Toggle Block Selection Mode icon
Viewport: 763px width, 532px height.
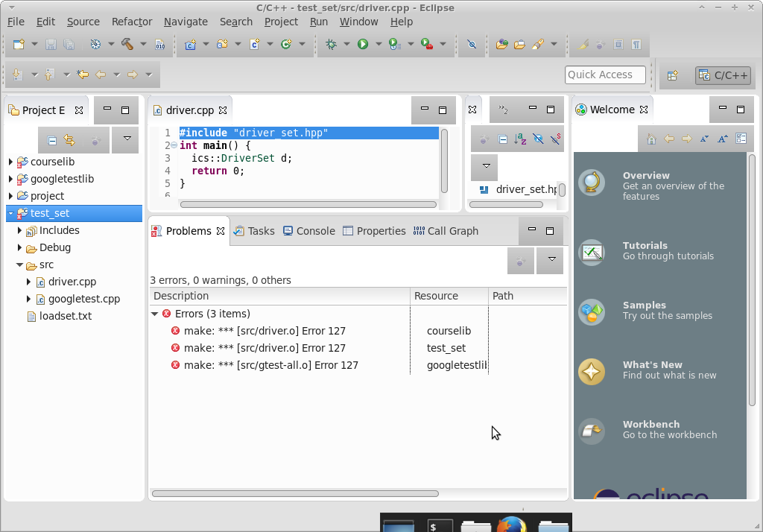[618, 44]
